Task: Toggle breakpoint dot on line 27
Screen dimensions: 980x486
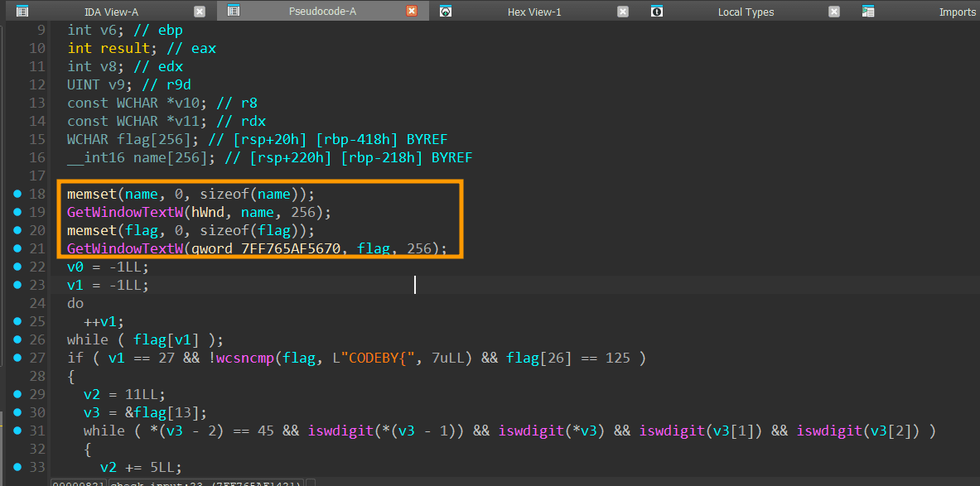Action: [17, 358]
